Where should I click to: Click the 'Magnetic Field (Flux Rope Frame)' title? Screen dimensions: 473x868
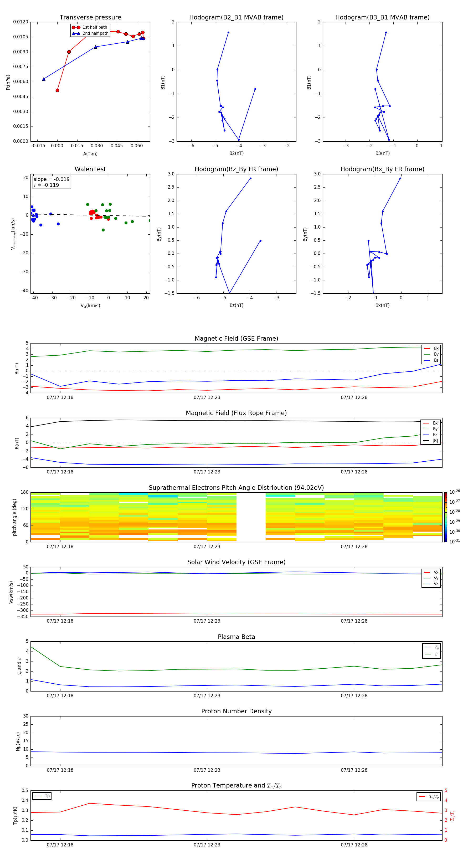pyautogui.click(x=236, y=413)
